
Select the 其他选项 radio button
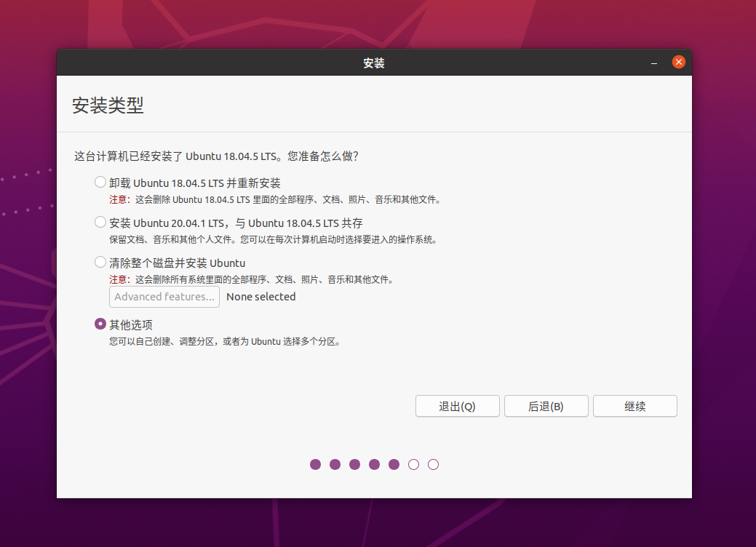(100, 324)
